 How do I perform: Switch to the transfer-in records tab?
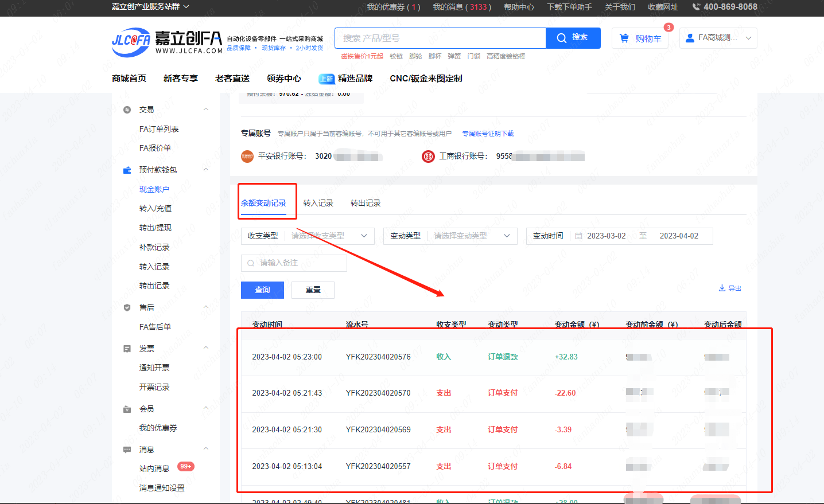(x=318, y=204)
